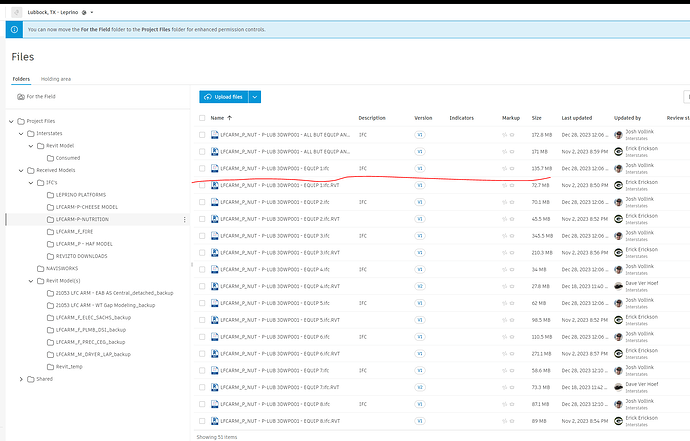690x441 pixels.
Task: Sort by the Last updated column header
Action: coord(576,118)
